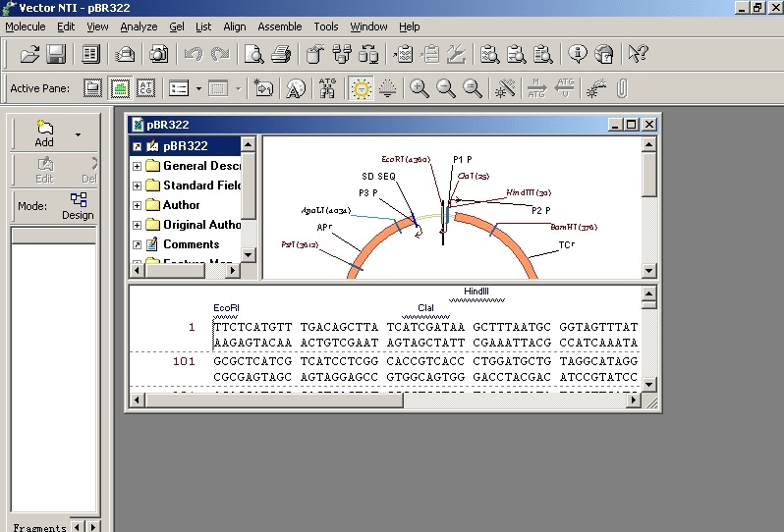The height and width of the screenshot is (532, 784).
Task: Click the paperclip attachment icon
Action: [622, 88]
